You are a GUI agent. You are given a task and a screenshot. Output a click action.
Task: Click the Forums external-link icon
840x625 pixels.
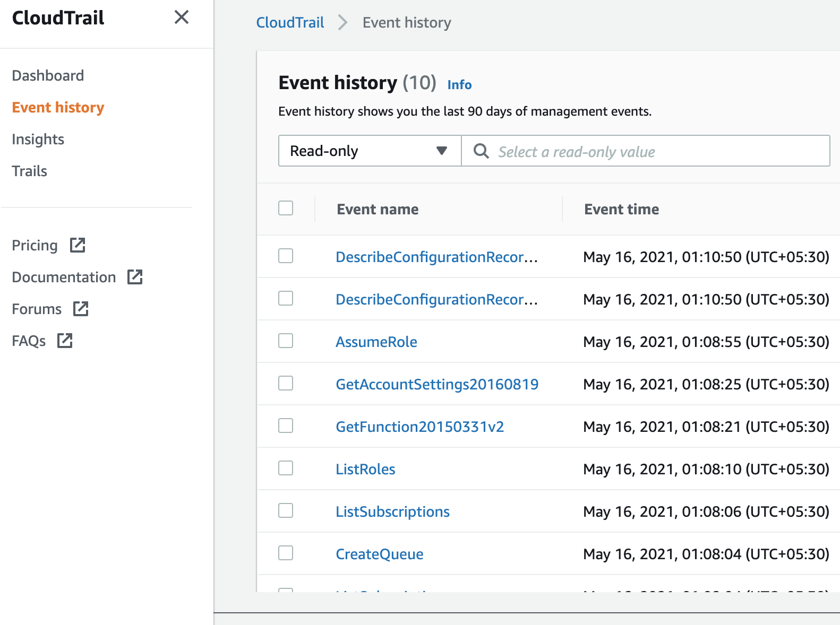81,309
